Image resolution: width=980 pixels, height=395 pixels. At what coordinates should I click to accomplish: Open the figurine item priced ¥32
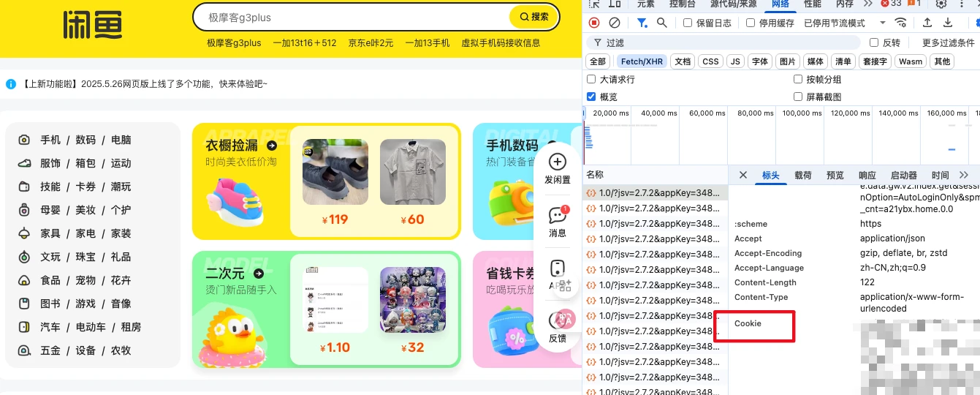pos(412,299)
